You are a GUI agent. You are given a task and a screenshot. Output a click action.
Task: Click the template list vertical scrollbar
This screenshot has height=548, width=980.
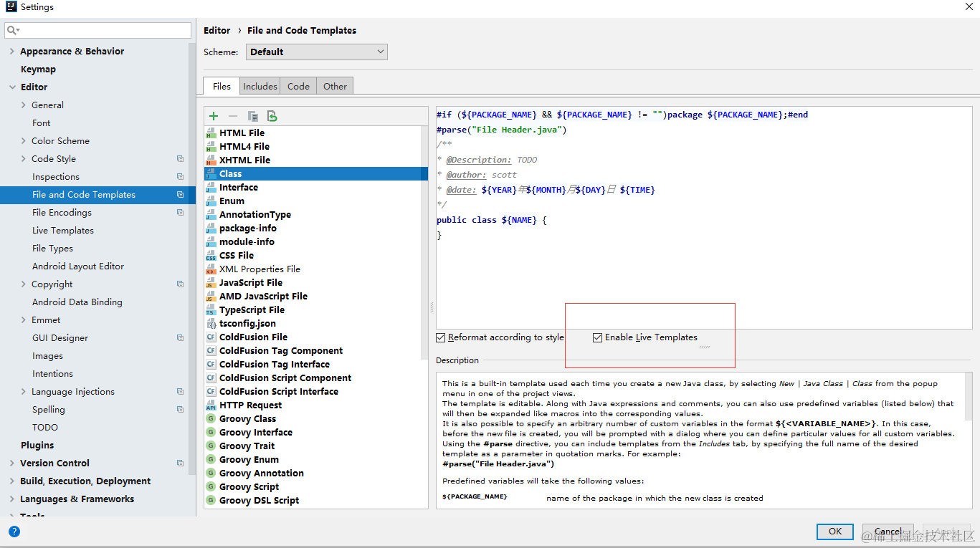(x=424, y=244)
